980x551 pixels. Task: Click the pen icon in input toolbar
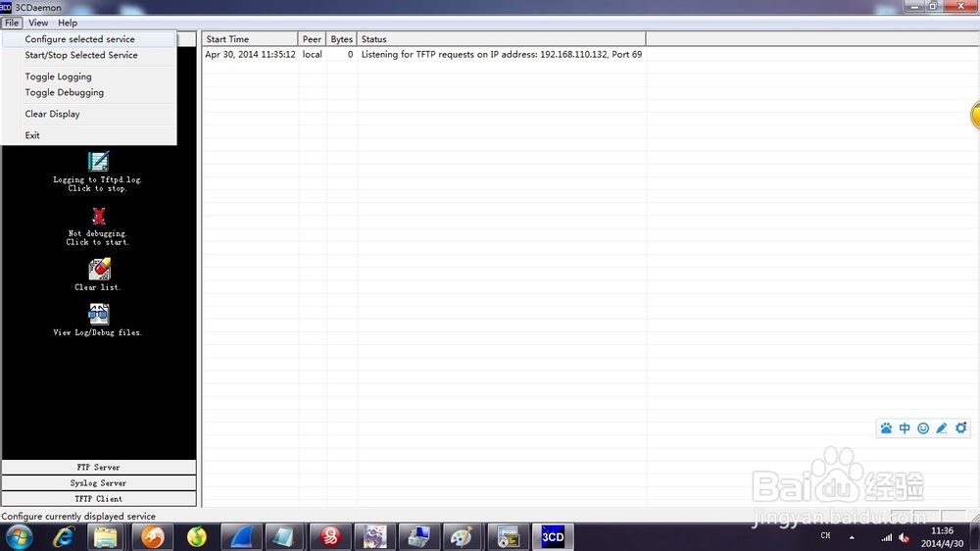point(942,428)
